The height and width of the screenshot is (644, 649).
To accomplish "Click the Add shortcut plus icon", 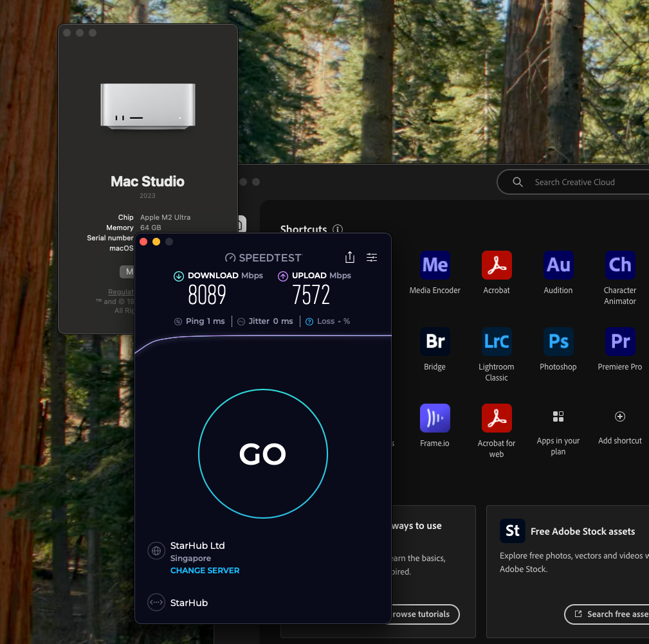I will click(x=619, y=416).
